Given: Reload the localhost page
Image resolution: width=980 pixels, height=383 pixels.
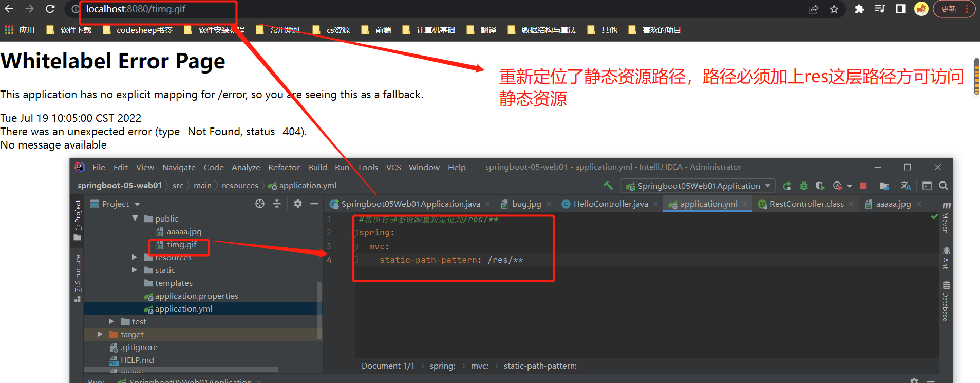Looking at the screenshot, I should [x=50, y=9].
